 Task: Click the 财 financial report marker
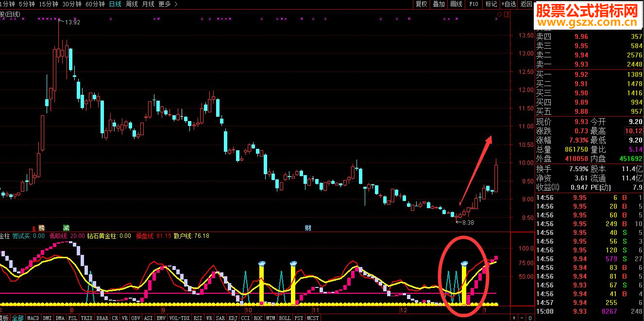pos(308,228)
